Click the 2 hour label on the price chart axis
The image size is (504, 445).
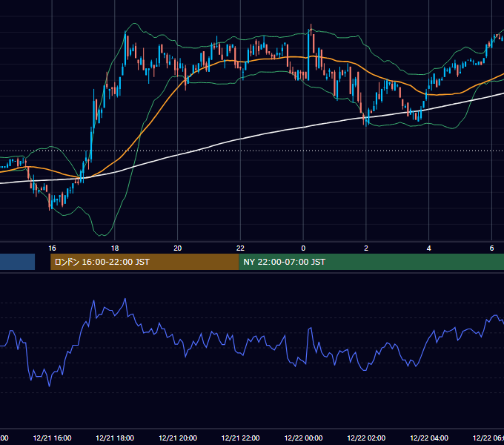point(366,248)
